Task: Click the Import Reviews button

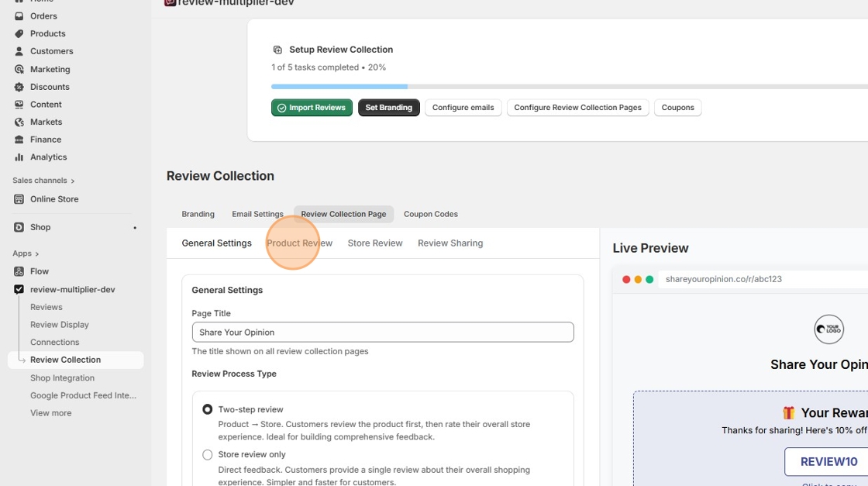Action: coord(312,107)
